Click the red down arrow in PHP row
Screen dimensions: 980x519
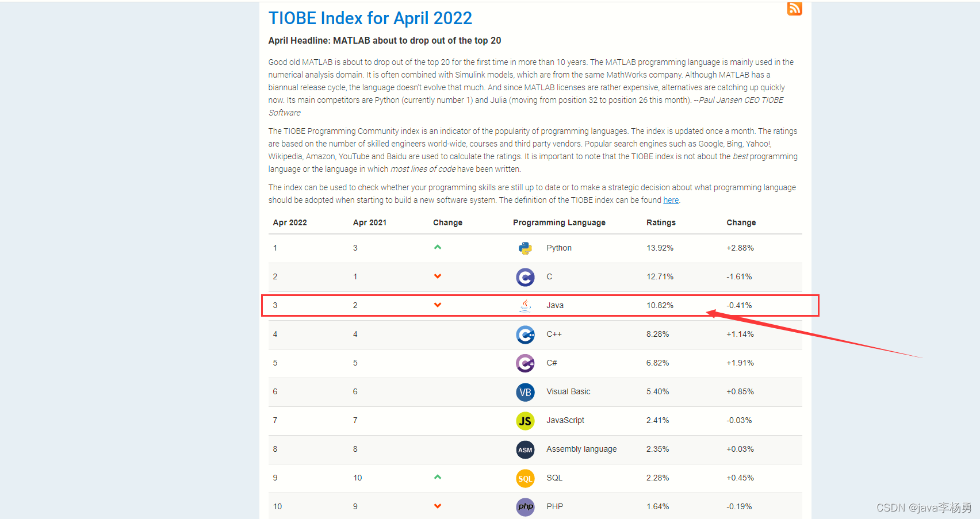coord(438,506)
